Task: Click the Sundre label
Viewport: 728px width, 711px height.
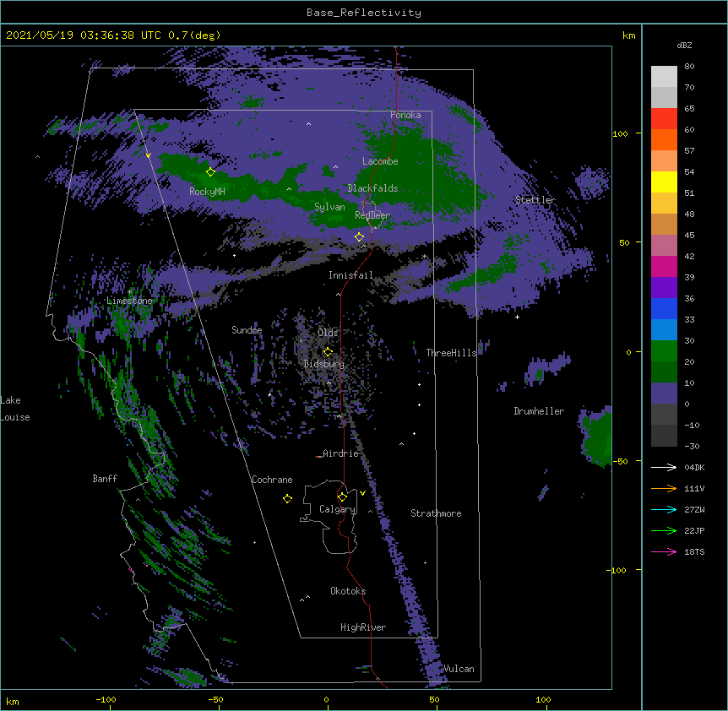Action: point(247,330)
